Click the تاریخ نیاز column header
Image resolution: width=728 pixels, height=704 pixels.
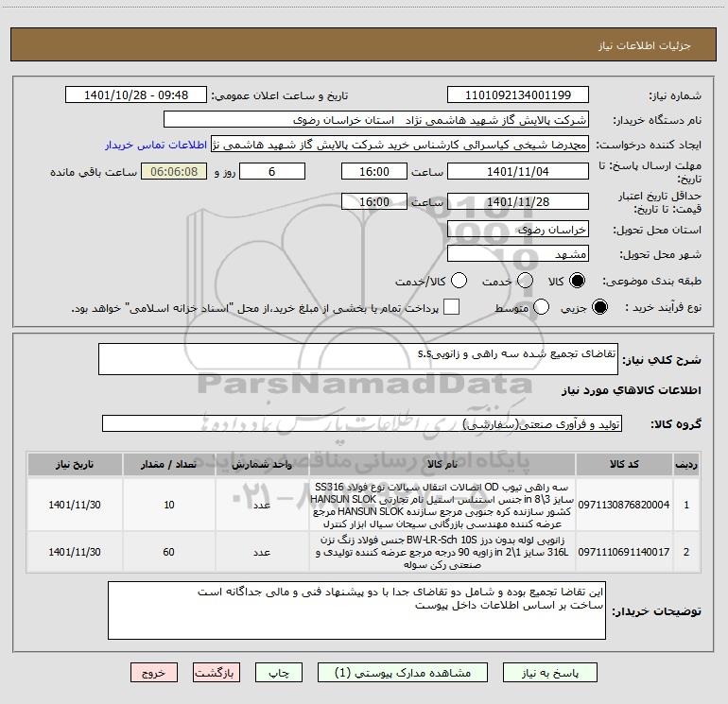coord(75,464)
